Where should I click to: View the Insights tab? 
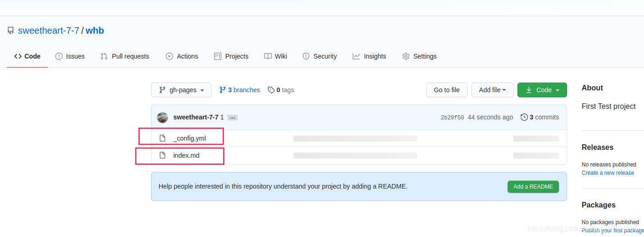tap(369, 56)
